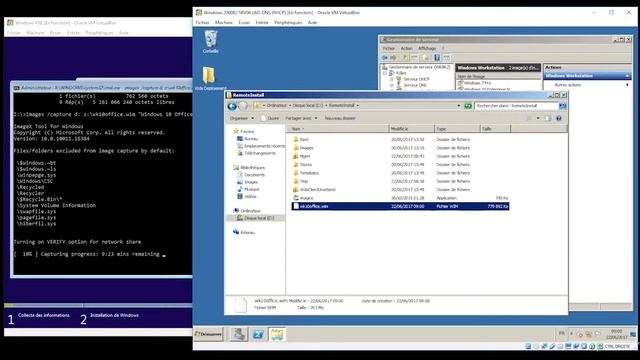
Task: Open the Corbeille recycle bin on desktop
Action: click(x=211, y=42)
